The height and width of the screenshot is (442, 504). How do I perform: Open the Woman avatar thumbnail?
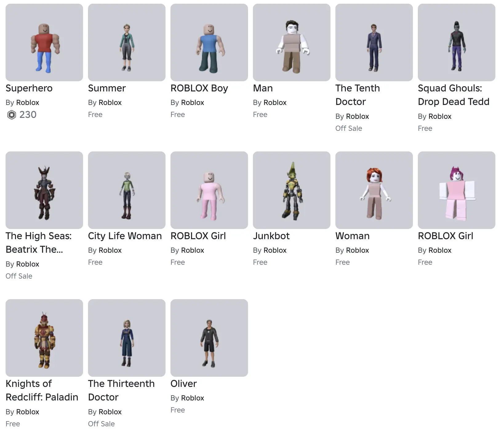click(374, 190)
